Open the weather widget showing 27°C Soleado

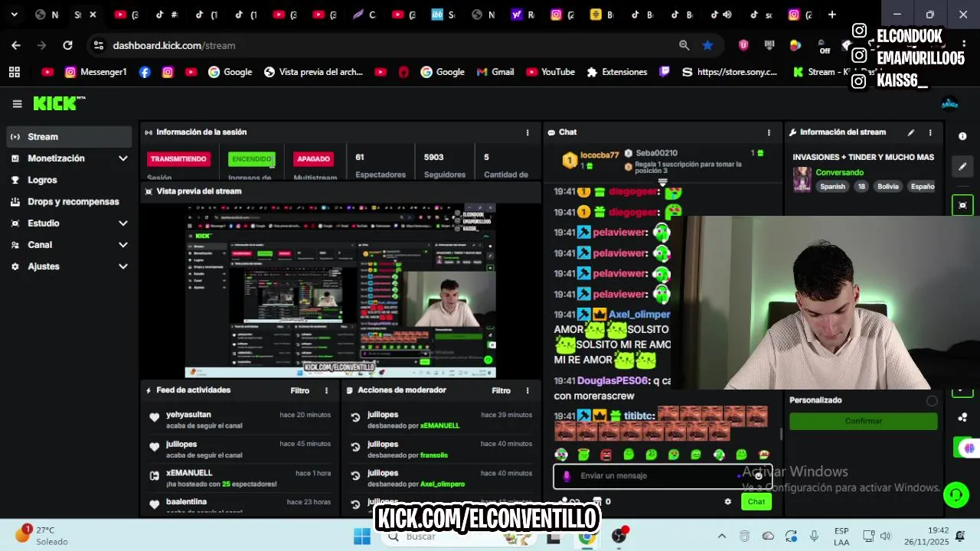[x=42, y=536]
